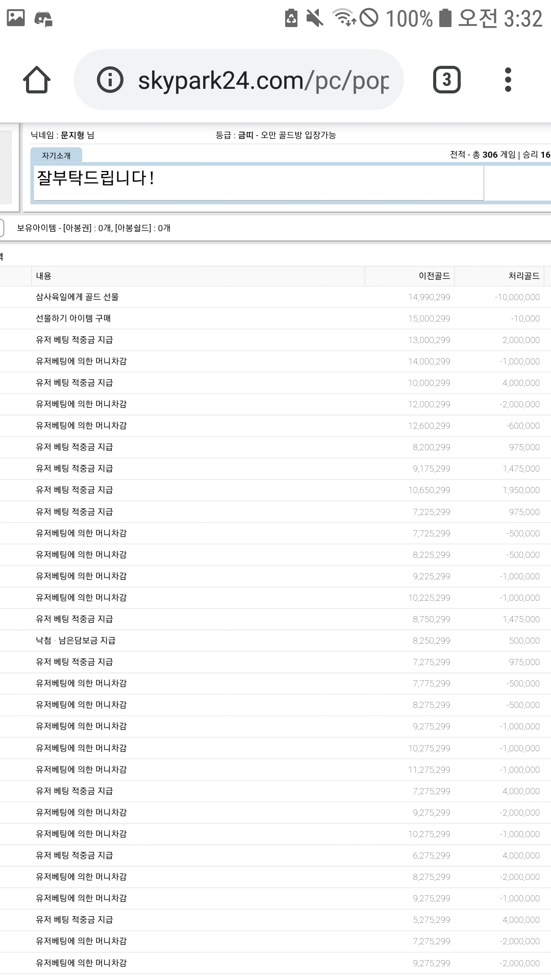551x980 pixels.
Task: Tap the battery status icon
Action: [x=445, y=18]
